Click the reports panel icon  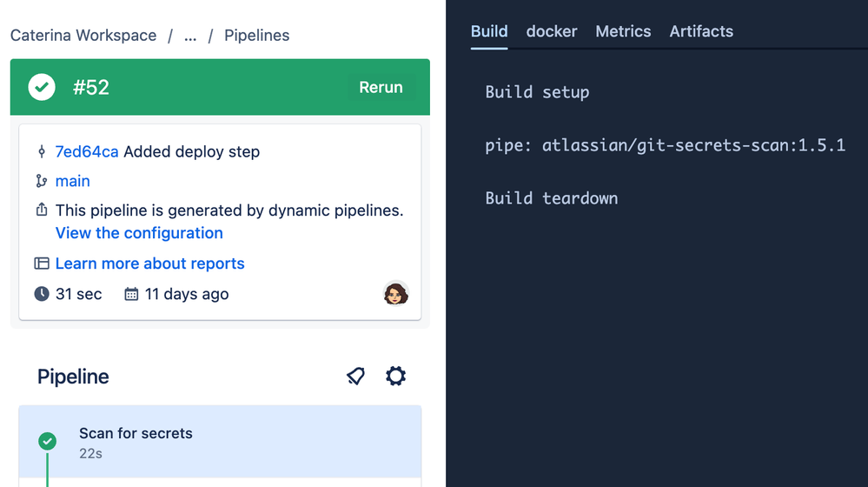coord(41,264)
